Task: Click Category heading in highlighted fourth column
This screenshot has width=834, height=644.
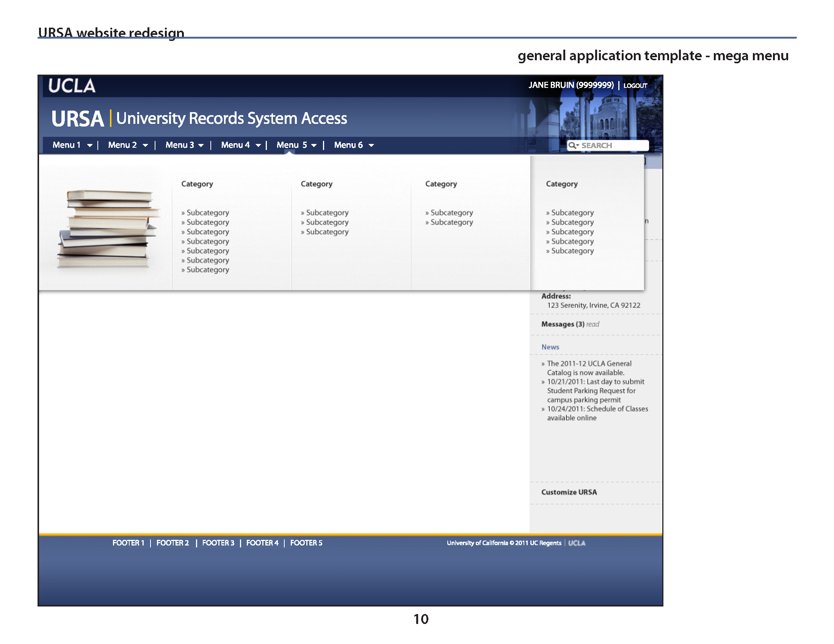Action: click(x=562, y=184)
